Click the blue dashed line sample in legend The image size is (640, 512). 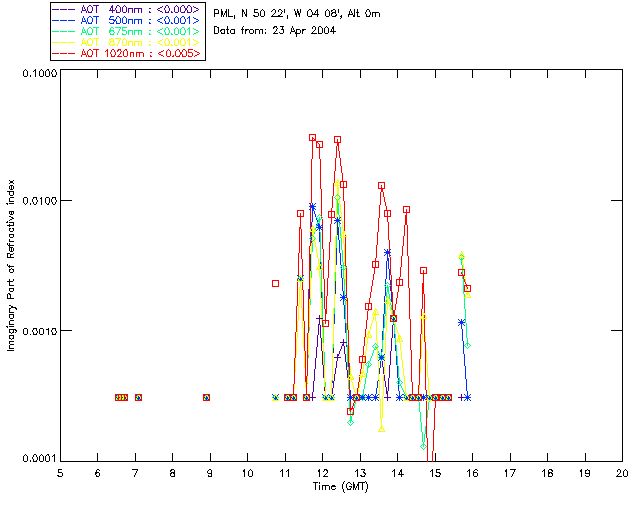click(x=64, y=20)
